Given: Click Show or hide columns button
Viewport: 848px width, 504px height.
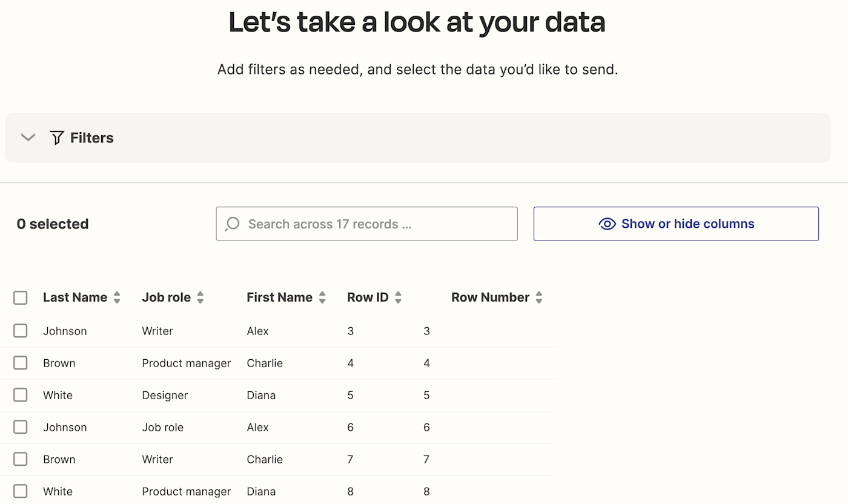Looking at the screenshot, I should click(676, 224).
